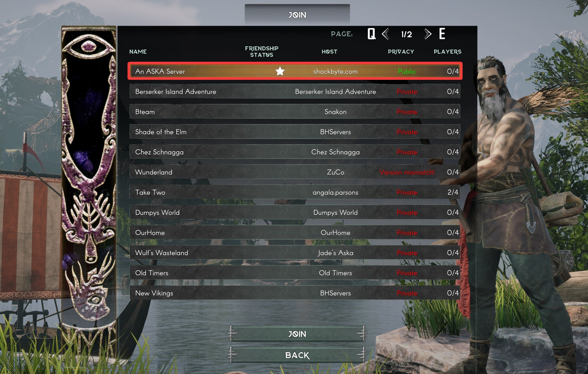Select the Chez Schnagga server row

click(x=295, y=152)
